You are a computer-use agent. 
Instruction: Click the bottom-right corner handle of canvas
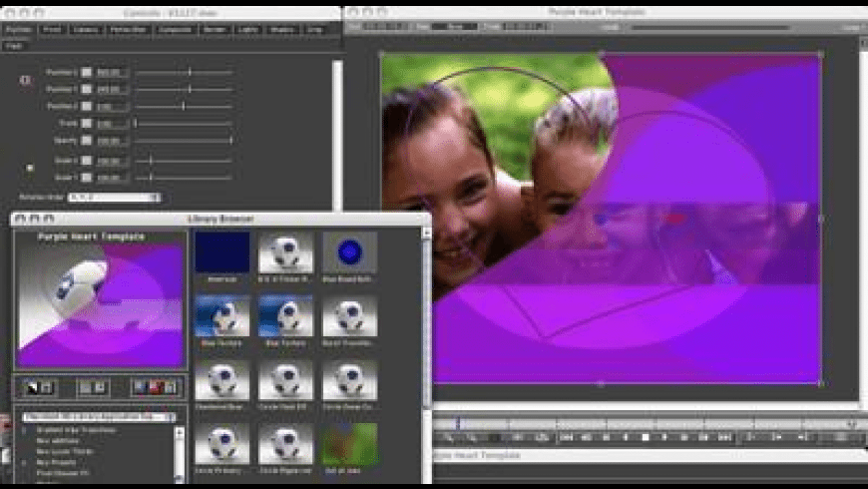click(x=820, y=382)
